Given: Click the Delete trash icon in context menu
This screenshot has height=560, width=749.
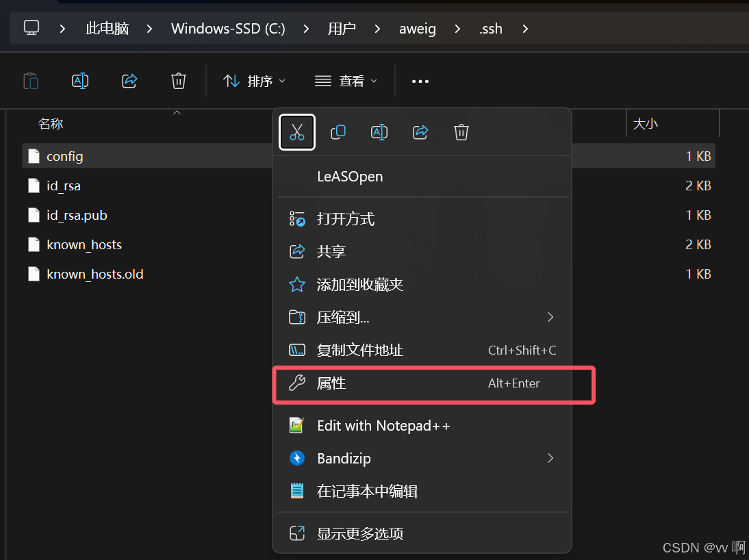Looking at the screenshot, I should click(x=461, y=132).
